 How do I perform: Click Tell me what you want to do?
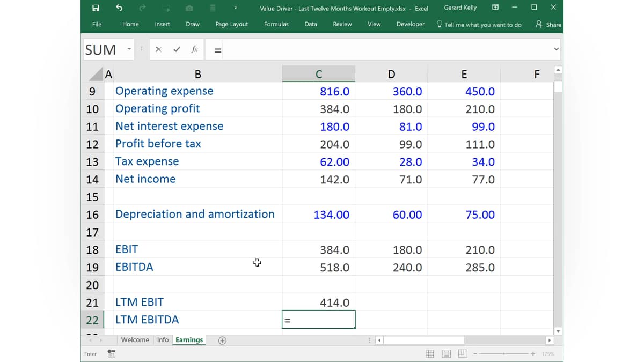pyautogui.click(x=479, y=25)
